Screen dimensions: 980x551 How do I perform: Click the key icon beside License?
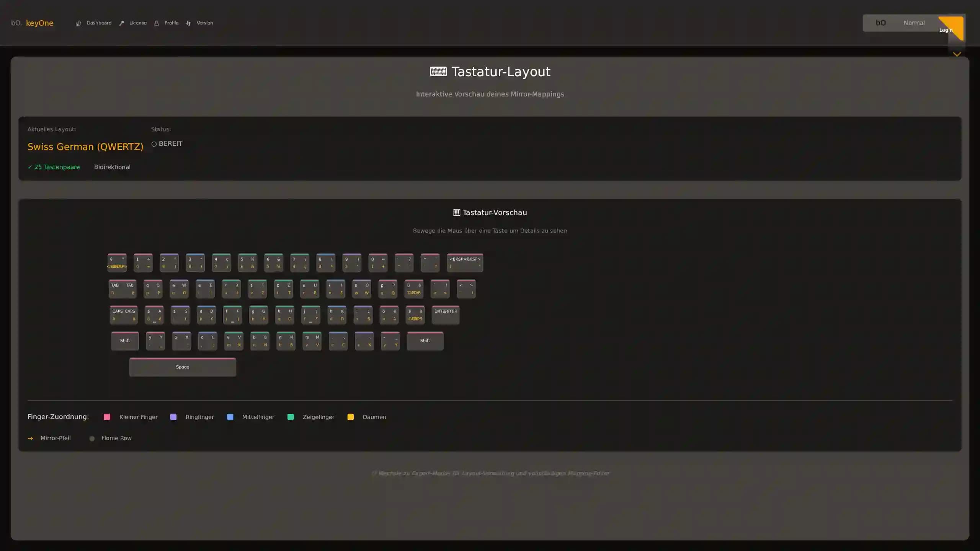click(122, 23)
